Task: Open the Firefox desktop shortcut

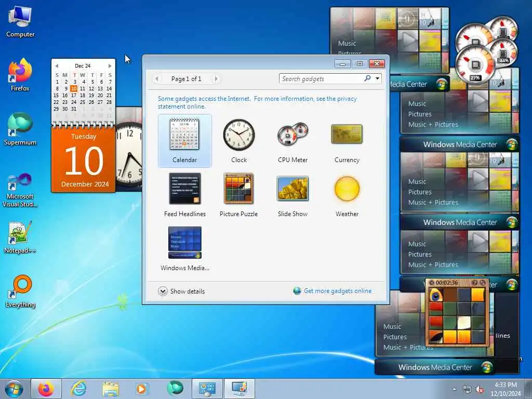Action: click(x=20, y=75)
